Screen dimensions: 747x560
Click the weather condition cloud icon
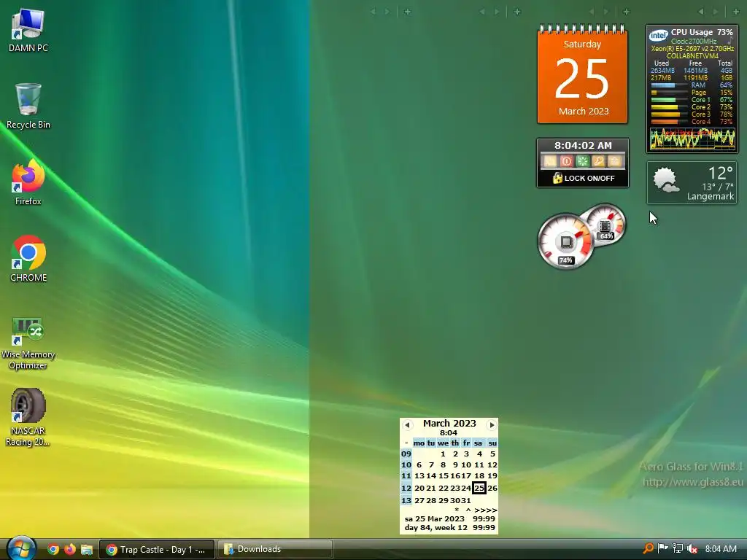tap(665, 180)
